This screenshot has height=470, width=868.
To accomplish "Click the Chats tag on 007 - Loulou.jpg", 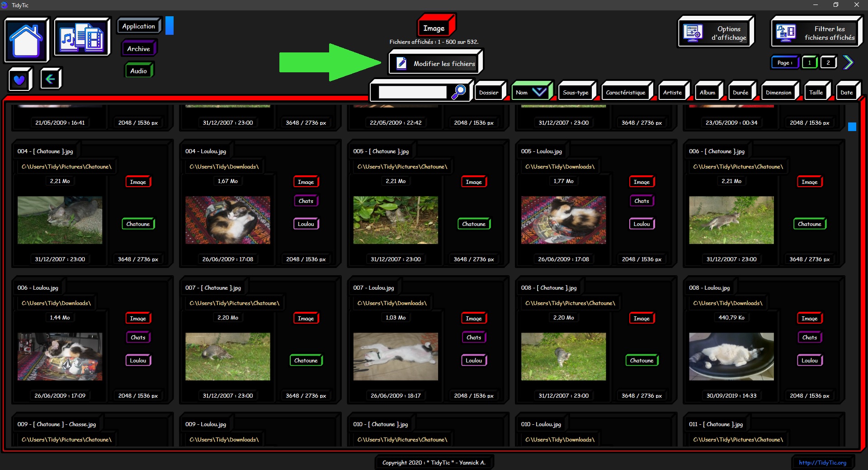I will coord(474,337).
